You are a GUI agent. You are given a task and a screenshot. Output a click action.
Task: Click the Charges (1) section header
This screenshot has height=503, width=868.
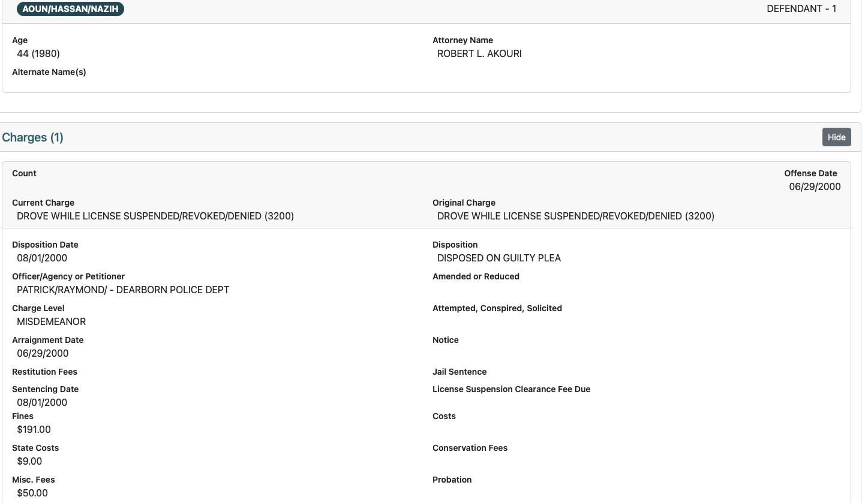pyautogui.click(x=32, y=137)
